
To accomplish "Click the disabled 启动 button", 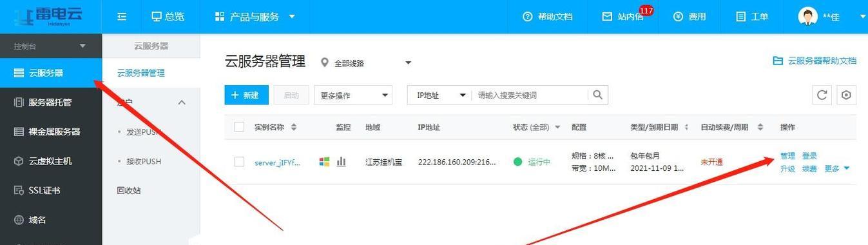I will point(291,95).
